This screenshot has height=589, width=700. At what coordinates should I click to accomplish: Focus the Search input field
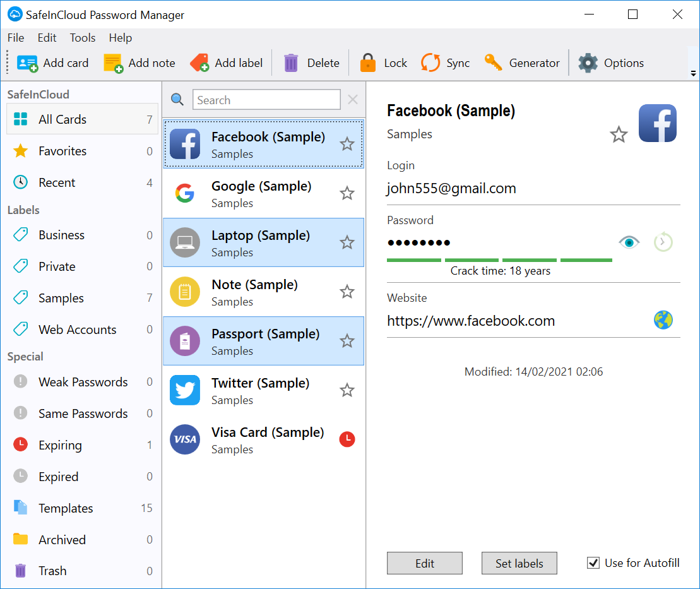pos(266,99)
